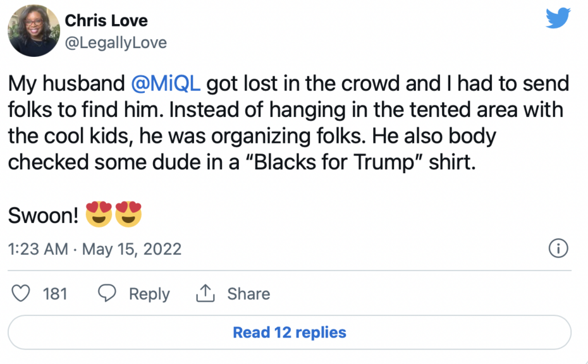588x364 pixels.
Task: Click the Share text label
Action: click(x=248, y=293)
